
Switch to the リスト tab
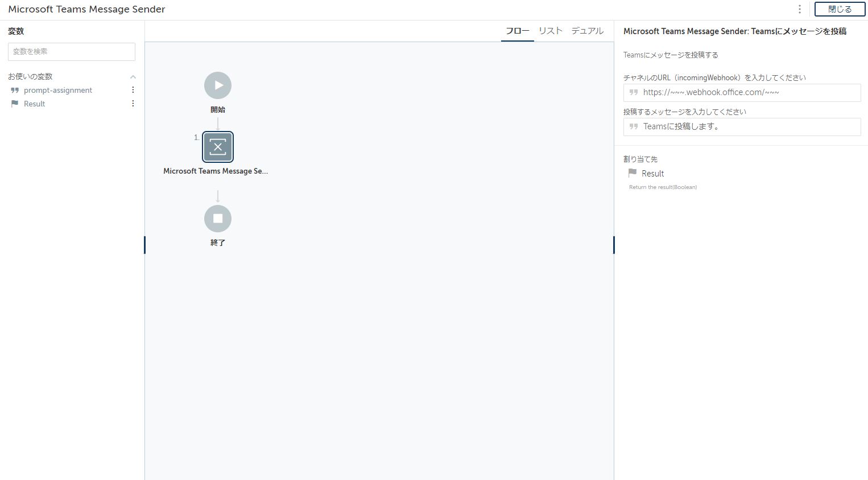[x=551, y=31]
